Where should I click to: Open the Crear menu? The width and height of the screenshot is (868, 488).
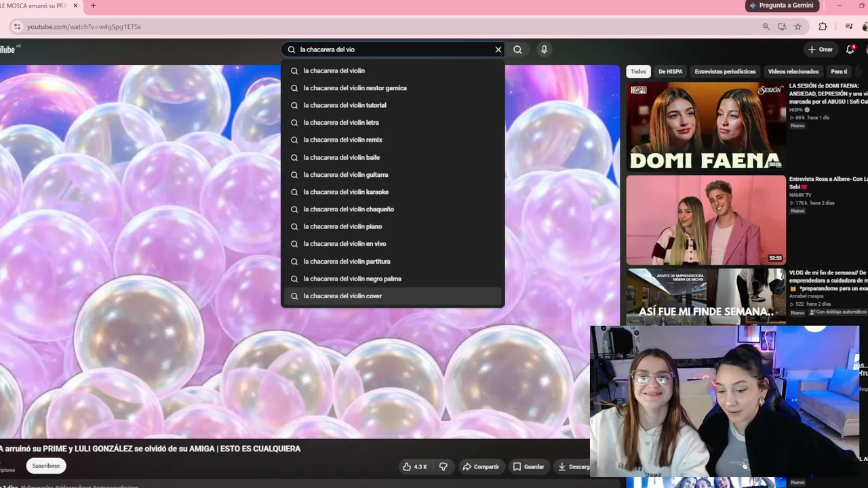821,49
